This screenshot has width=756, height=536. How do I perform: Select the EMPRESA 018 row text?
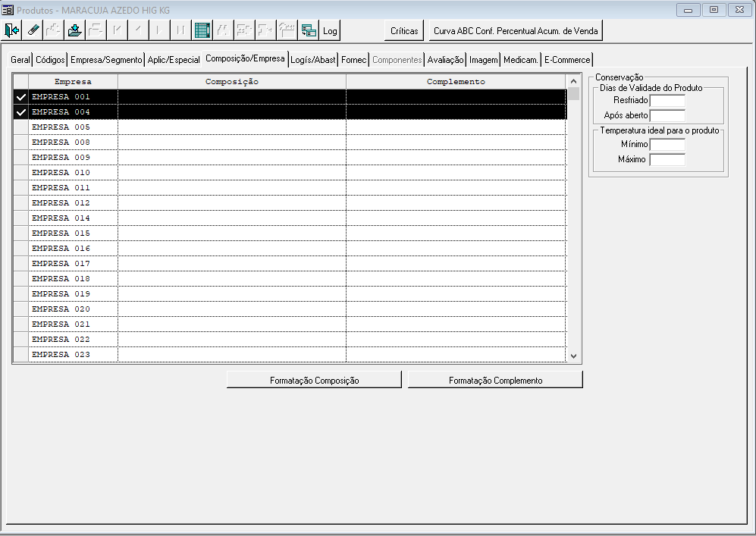tap(61, 278)
